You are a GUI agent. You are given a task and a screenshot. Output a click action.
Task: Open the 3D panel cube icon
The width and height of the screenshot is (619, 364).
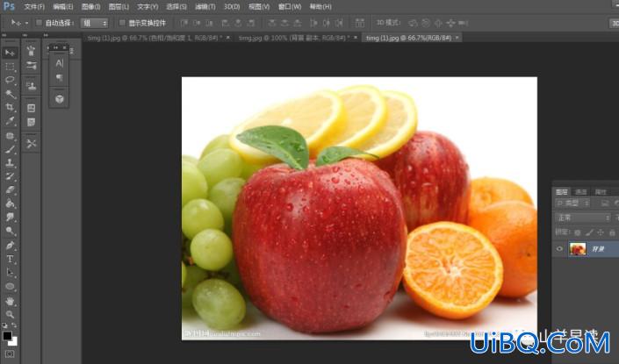(59, 98)
